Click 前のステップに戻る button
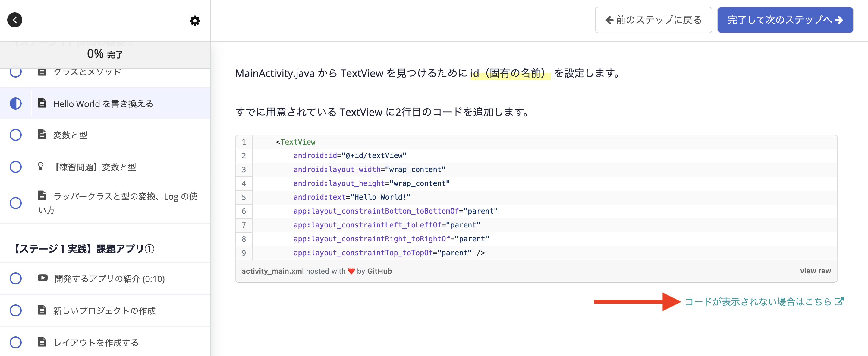This screenshot has width=868, height=356. tap(653, 20)
